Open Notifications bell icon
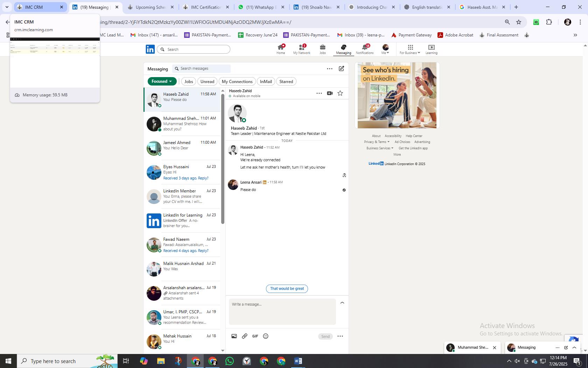 [365, 49]
